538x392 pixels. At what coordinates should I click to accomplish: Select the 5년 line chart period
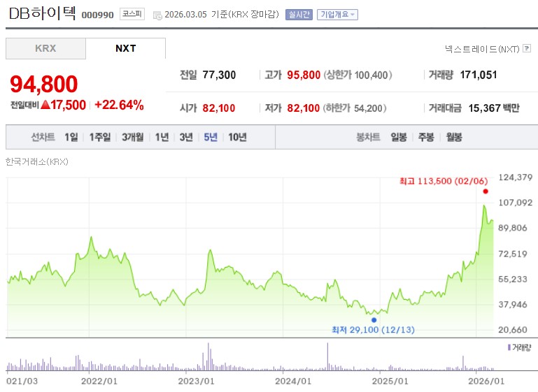[x=211, y=137]
